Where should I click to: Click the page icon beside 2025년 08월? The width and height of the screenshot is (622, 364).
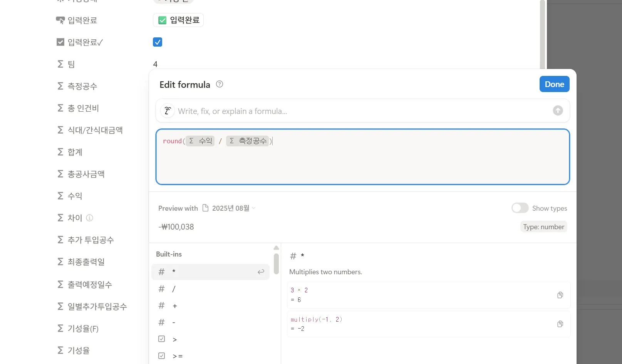click(x=206, y=208)
